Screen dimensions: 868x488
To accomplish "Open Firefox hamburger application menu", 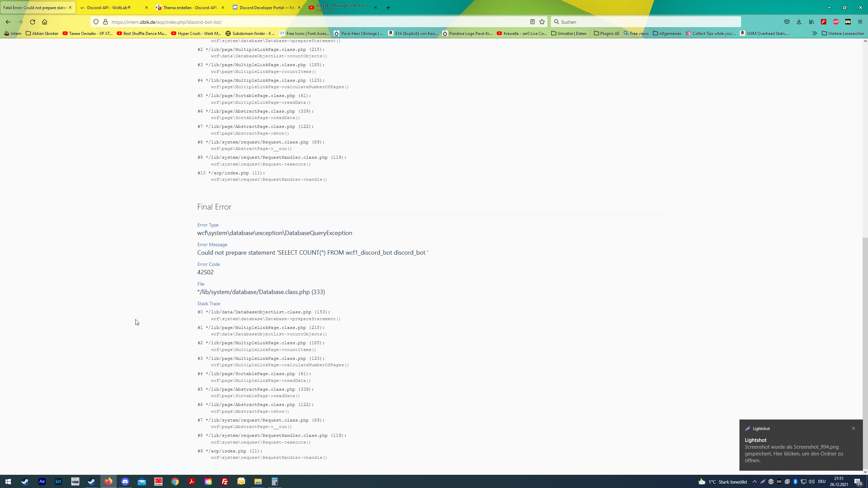I will [x=860, y=22].
